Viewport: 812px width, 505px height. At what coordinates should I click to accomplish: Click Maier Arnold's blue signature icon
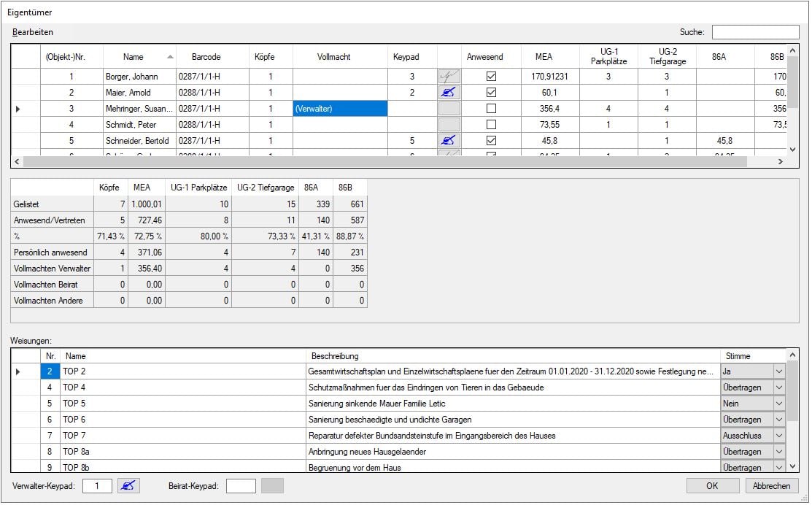(451, 92)
